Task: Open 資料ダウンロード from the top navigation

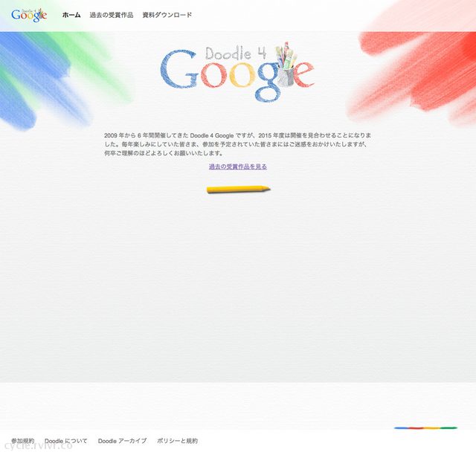Action: point(167,15)
